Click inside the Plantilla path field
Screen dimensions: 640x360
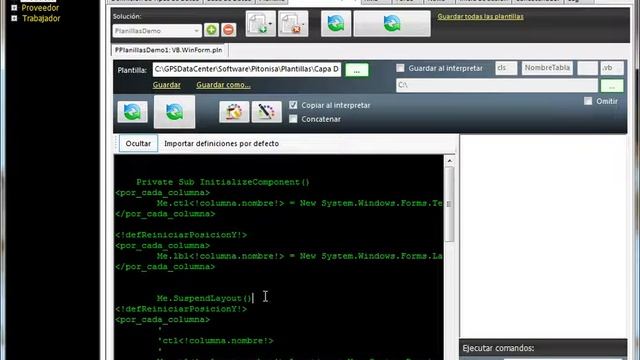[x=247, y=69]
